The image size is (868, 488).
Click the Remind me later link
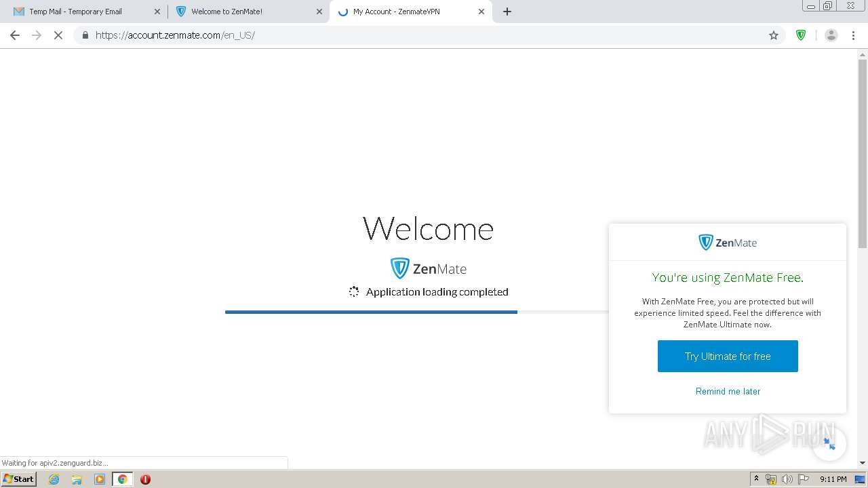pos(728,391)
